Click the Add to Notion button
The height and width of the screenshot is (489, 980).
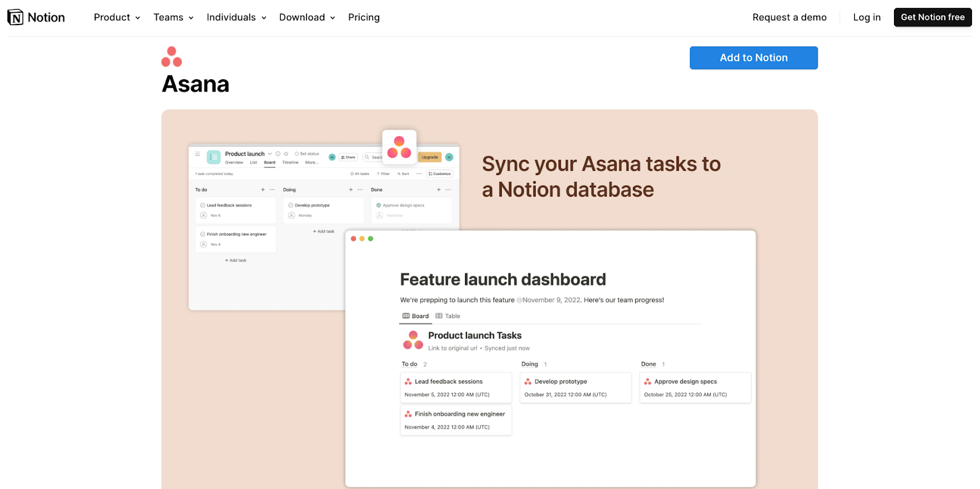point(753,58)
